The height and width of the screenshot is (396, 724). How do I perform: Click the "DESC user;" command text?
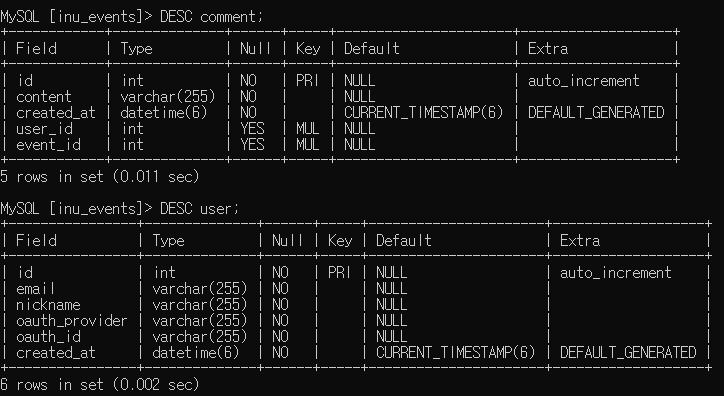(x=199, y=209)
